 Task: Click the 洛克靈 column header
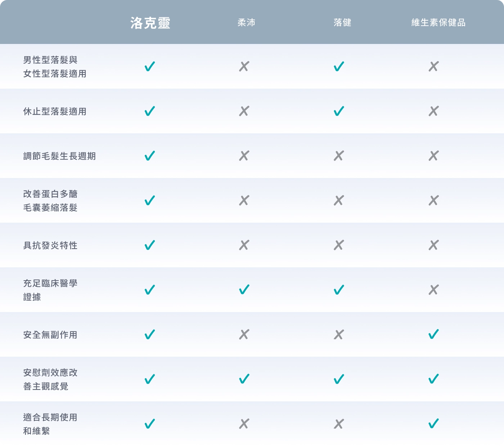150,23
